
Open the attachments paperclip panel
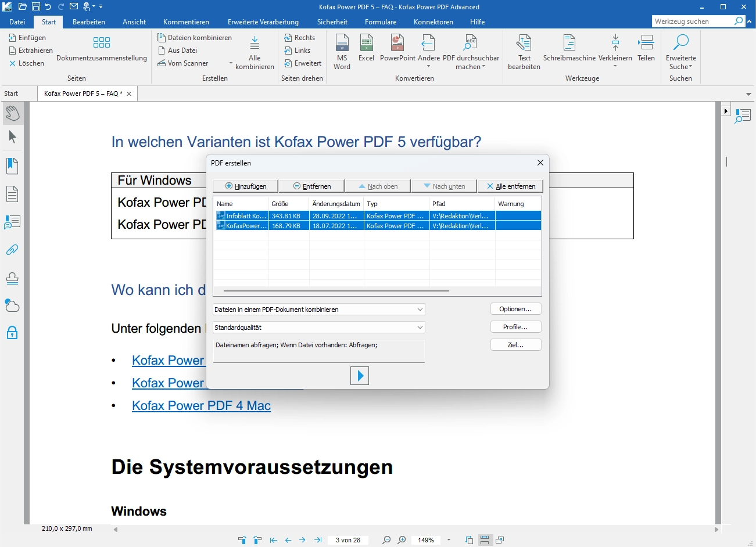pyautogui.click(x=12, y=250)
